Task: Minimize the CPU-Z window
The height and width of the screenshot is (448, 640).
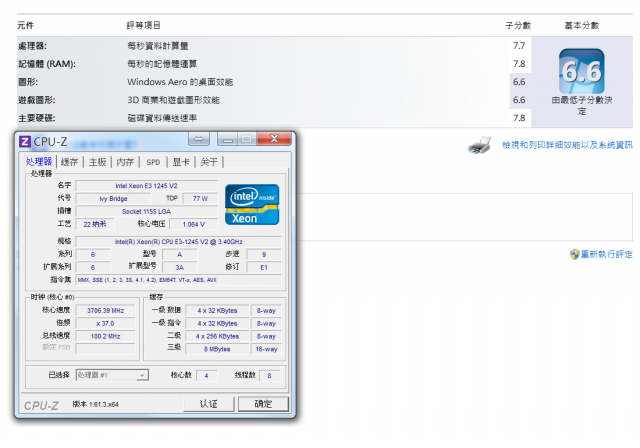Action: pos(228,139)
